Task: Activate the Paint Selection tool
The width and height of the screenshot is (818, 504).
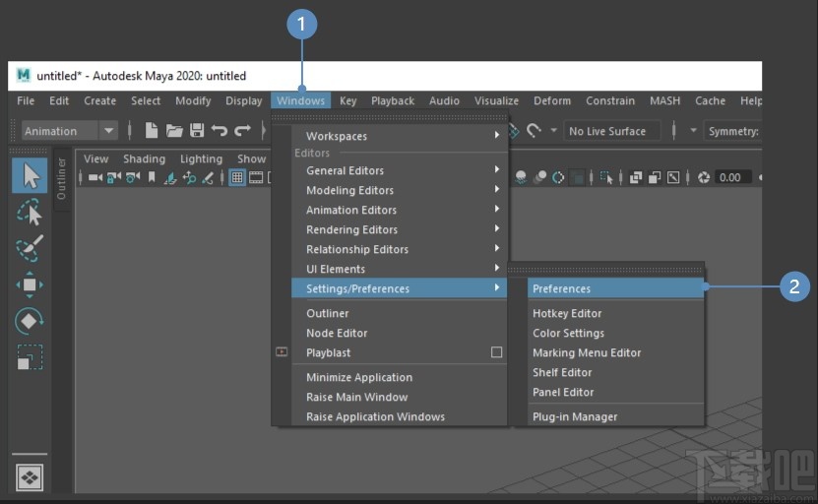Action: point(30,248)
